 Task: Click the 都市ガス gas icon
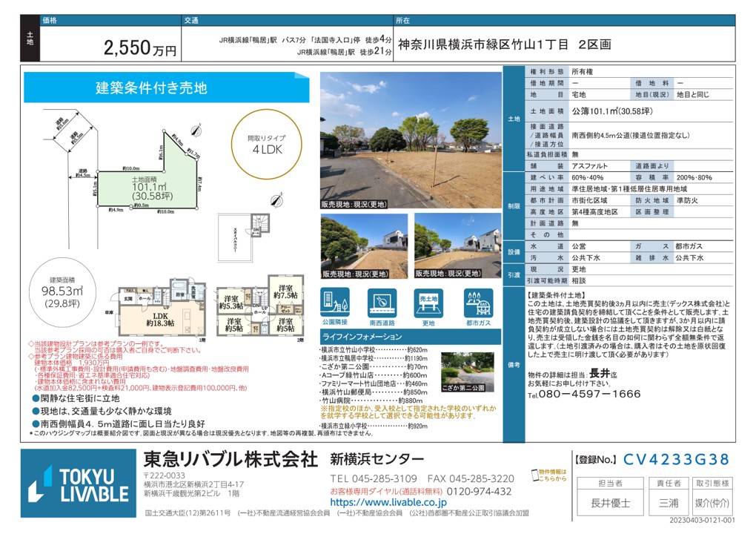pyautogui.click(x=478, y=303)
